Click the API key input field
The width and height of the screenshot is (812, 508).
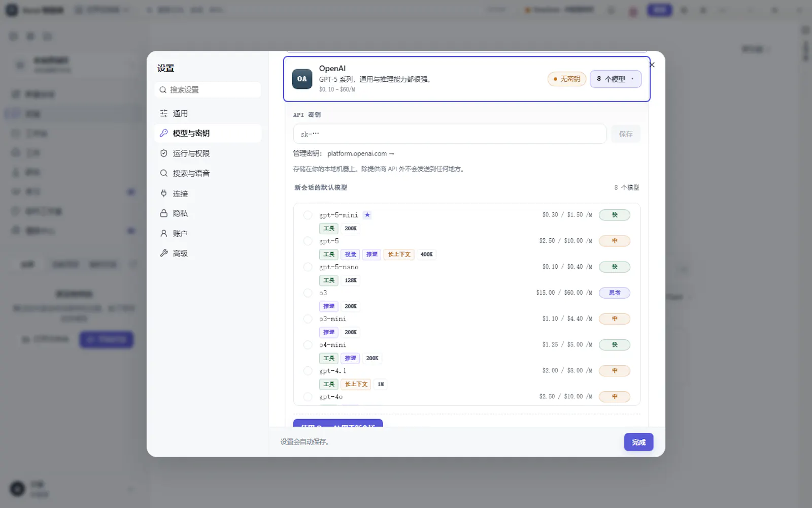click(x=450, y=134)
